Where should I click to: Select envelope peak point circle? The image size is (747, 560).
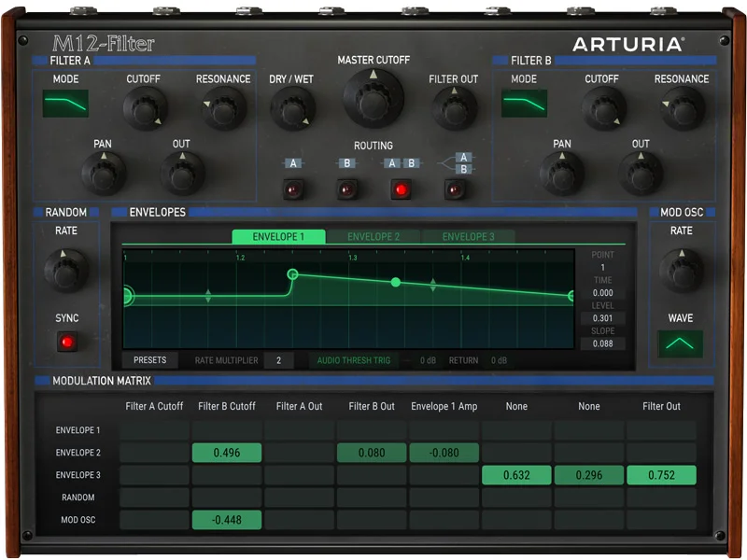(x=292, y=274)
